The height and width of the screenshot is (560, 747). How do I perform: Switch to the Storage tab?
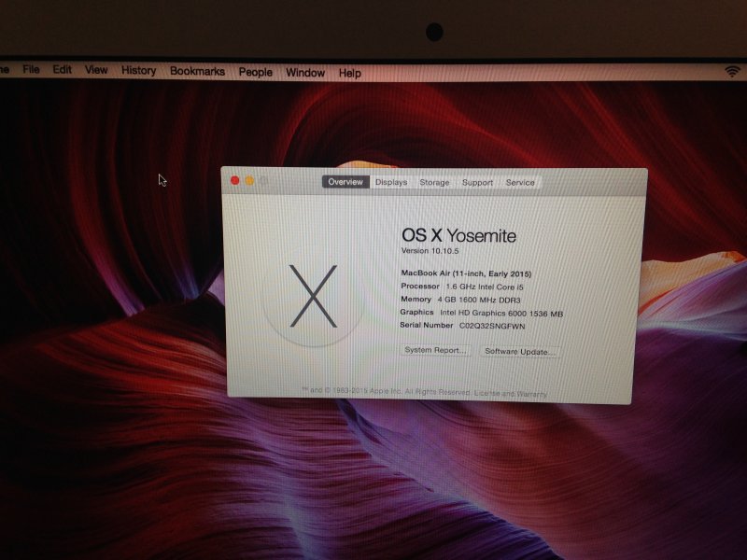434,183
